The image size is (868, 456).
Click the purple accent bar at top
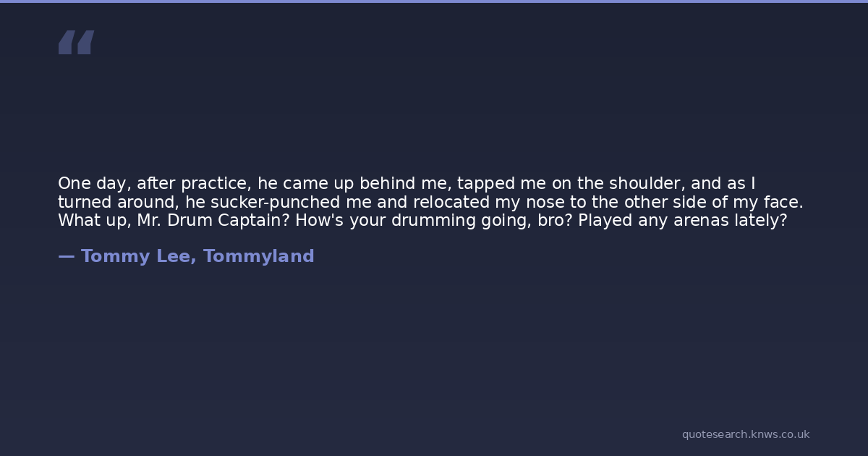(434, 1)
